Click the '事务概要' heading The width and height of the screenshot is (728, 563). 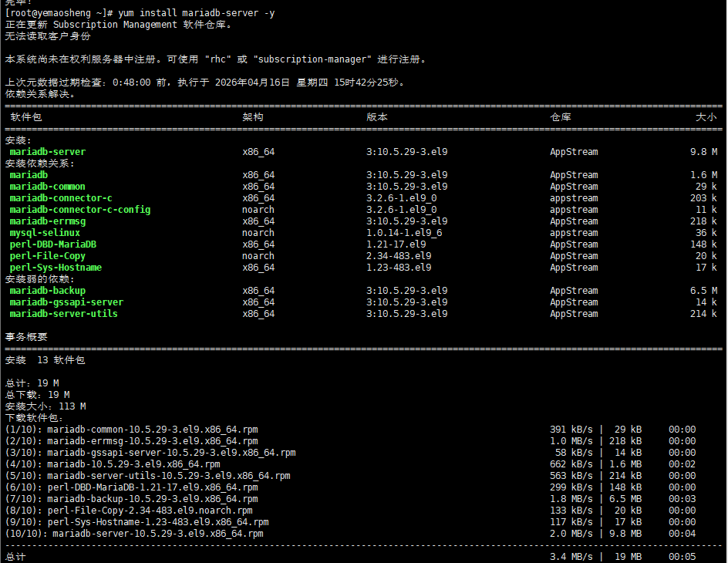(26, 338)
